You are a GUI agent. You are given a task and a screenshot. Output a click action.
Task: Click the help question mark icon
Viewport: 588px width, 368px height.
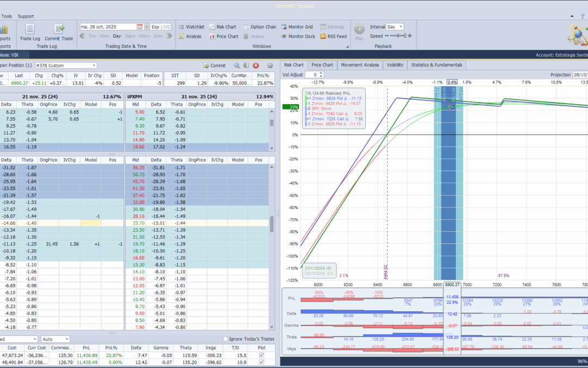coord(583,16)
